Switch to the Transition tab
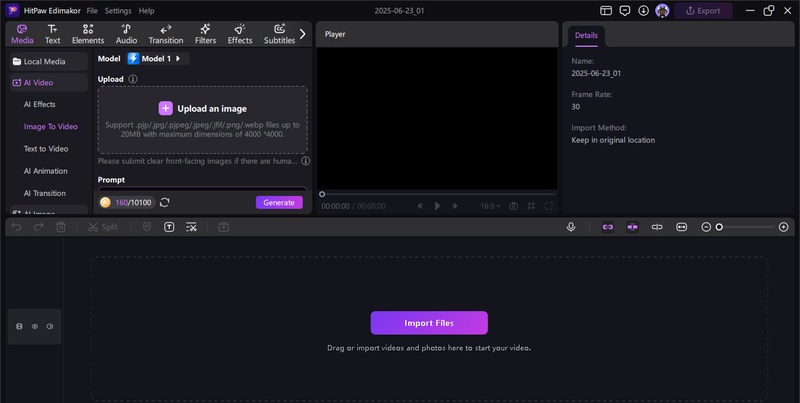The width and height of the screenshot is (800, 403). (x=165, y=35)
